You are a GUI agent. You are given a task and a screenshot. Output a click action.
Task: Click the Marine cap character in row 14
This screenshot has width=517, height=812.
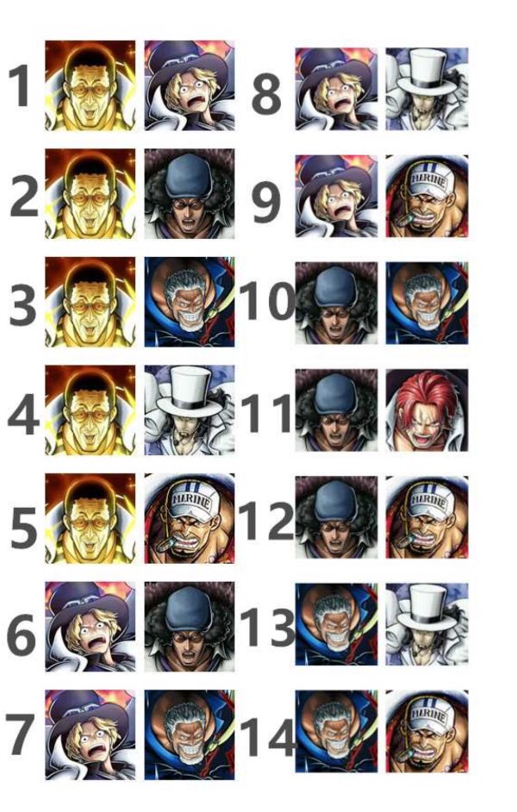pos(427,731)
